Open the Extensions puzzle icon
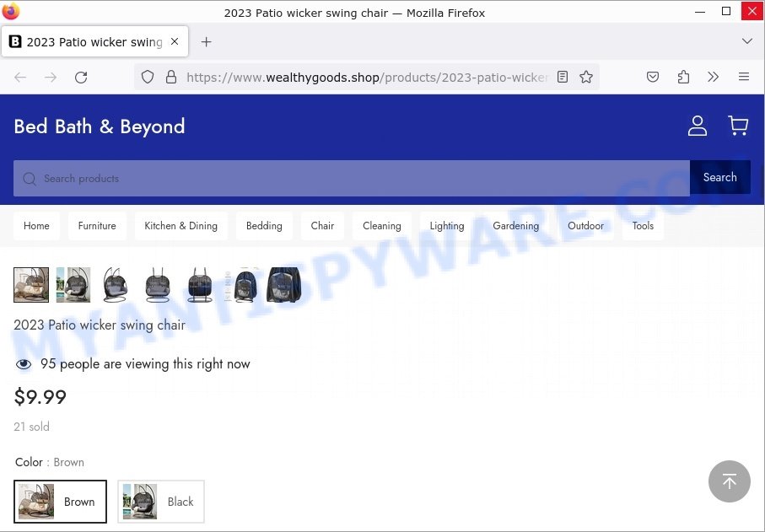Image resolution: width=765 pixels, height=532 pixels. [683, 77]
